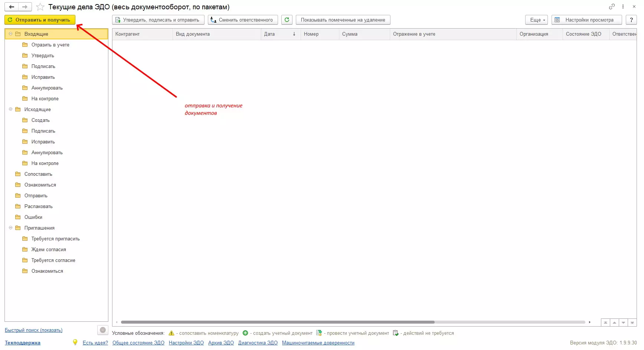
Task: Close the Текущие дела ЭДО form
Action: (634, 7)
